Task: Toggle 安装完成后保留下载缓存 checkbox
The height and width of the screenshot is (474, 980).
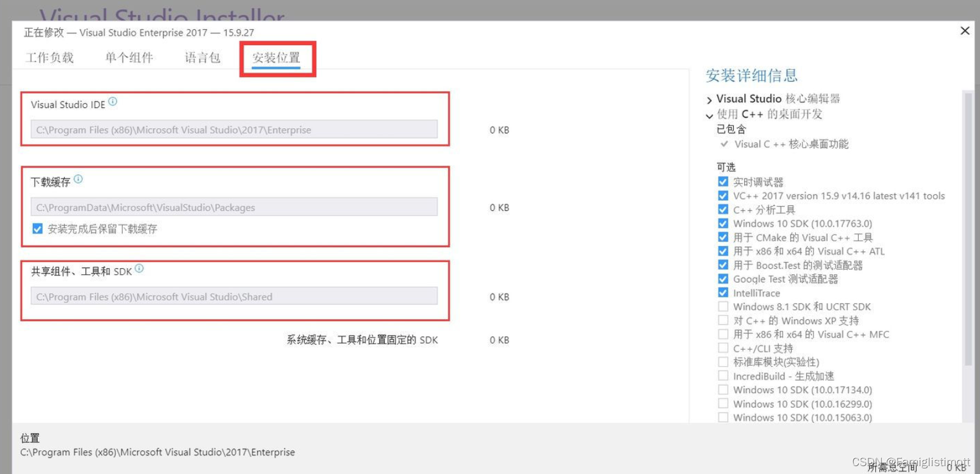Action: pos(37,228)
